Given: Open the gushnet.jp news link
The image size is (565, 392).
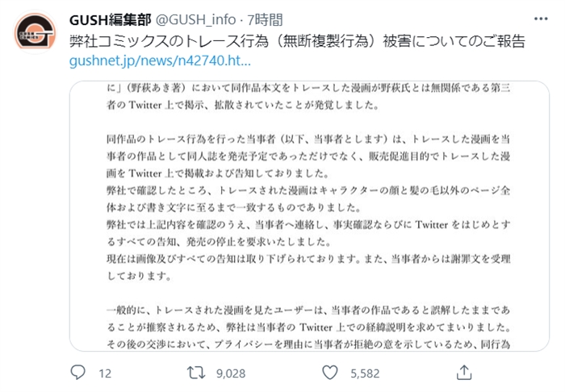Looking at the screenshot, I should tap(160, 60).
